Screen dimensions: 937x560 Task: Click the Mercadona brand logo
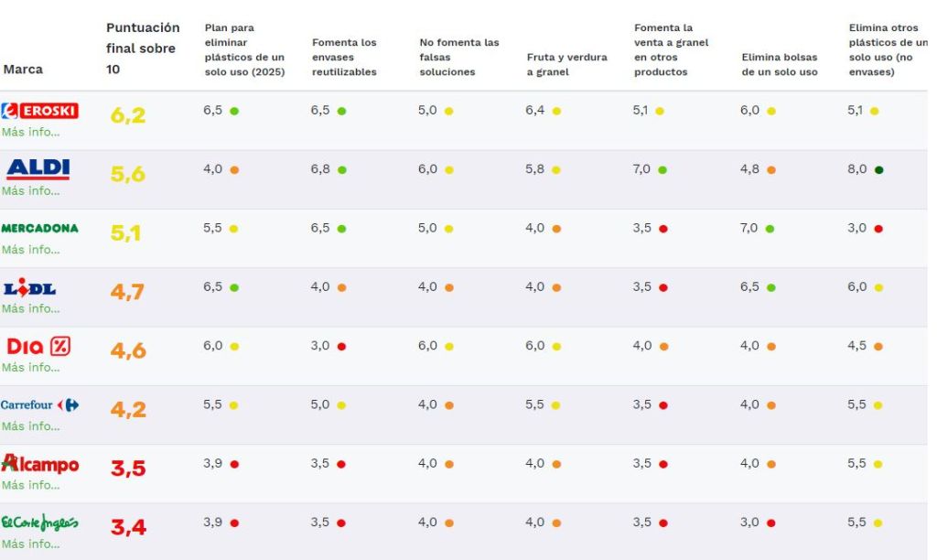coord(40,228)
